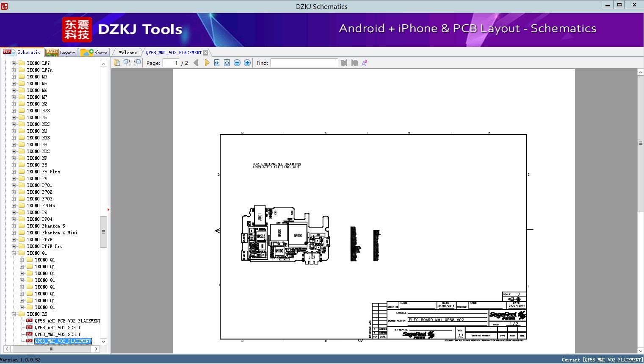This screenshot has width=644, height=364.
Task: Expand the TECNO P5 Plus folder
Action: click(x=14, y=172)
